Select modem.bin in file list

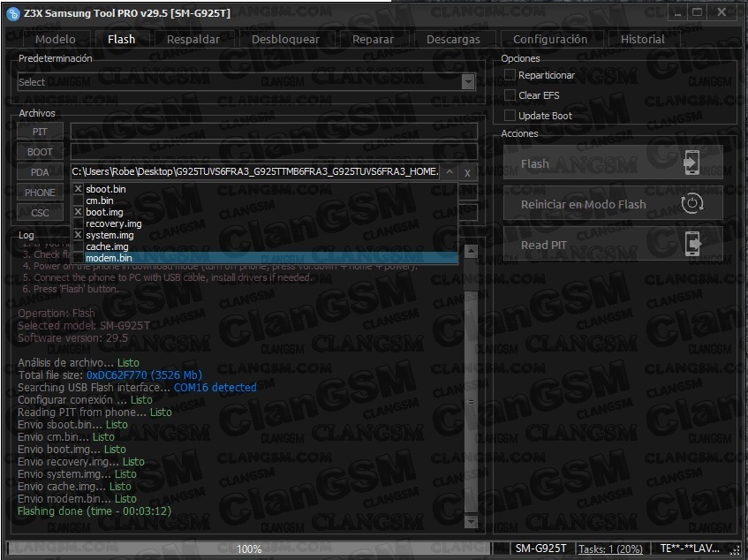265,258
